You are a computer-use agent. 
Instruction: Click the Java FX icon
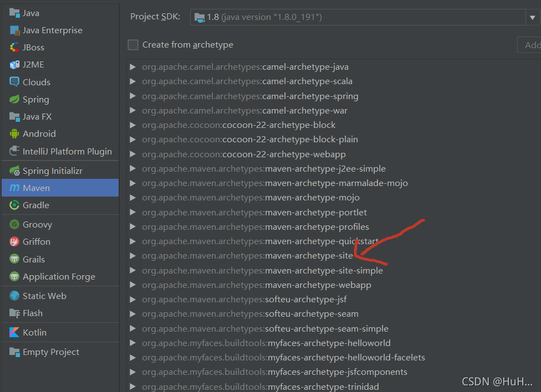[x=14, y=116]
